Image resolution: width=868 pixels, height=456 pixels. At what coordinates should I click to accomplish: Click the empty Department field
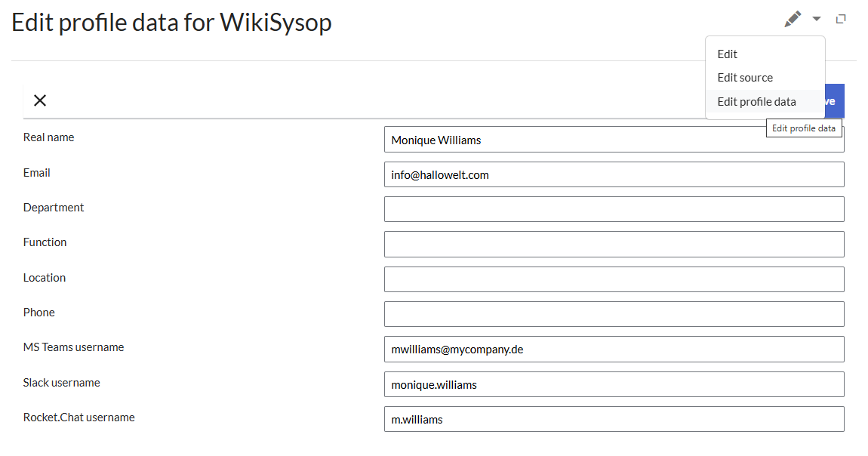(x=614, y=209)
